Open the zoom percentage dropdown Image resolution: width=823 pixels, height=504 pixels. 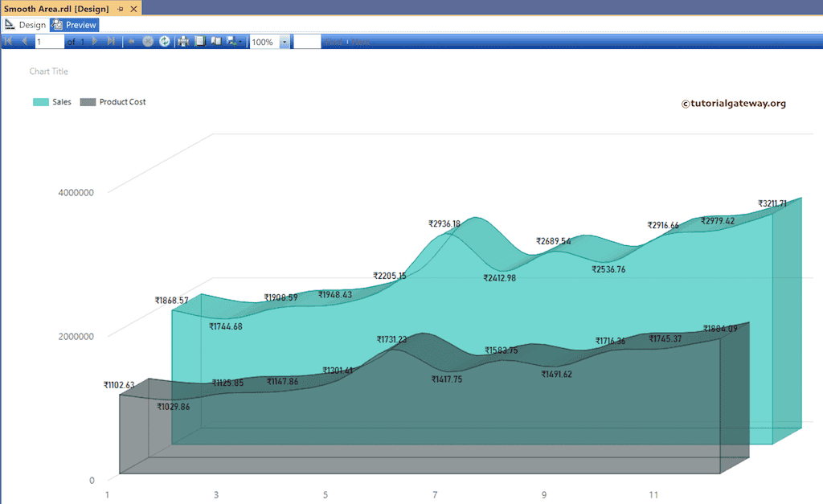pos(285,41)
